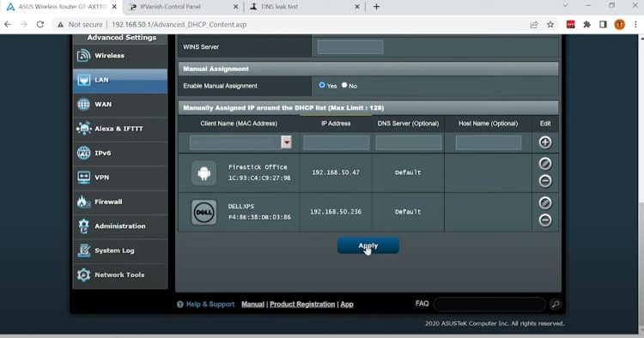Click the new entry DNS Server field
The height and width of the screenshot is (338, 644).
[408, 142]
